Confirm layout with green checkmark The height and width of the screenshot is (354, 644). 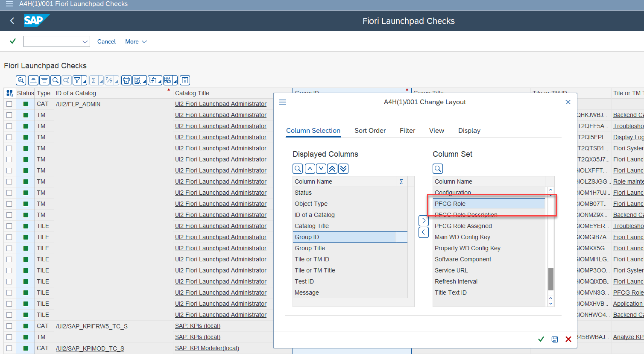(541, 339)
